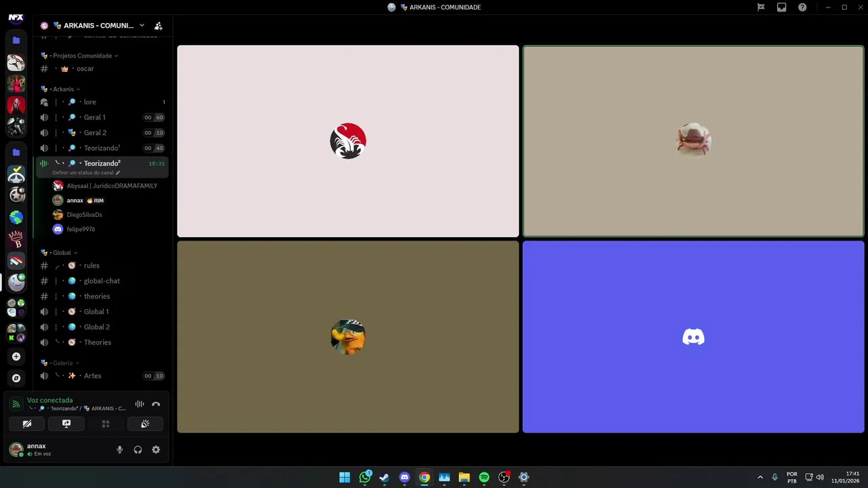Screen dimensions: 868x488
Task: Open user settings gear icon
Action: coord(156,449)
